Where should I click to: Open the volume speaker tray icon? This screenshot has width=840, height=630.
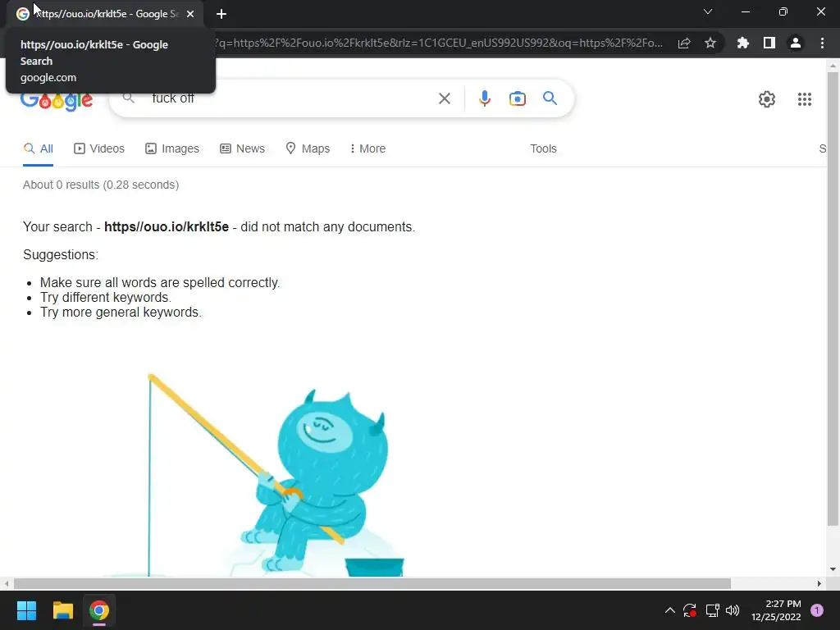[733, 610]
